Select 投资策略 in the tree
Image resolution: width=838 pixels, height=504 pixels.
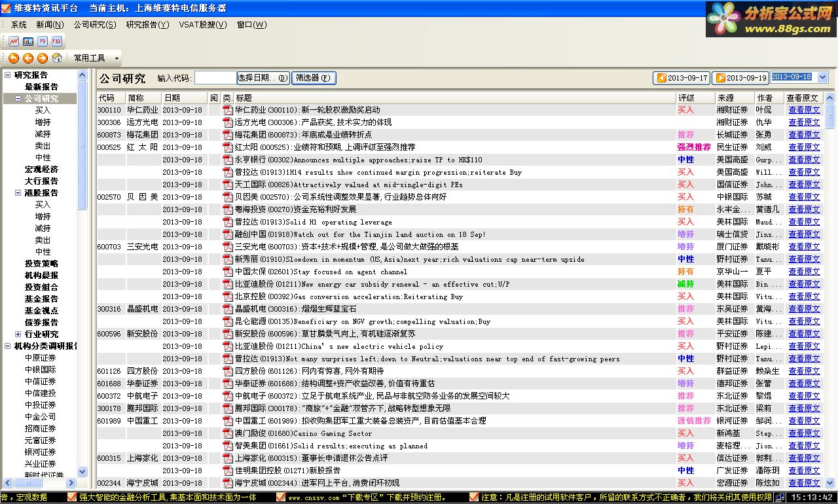[41, 264]
